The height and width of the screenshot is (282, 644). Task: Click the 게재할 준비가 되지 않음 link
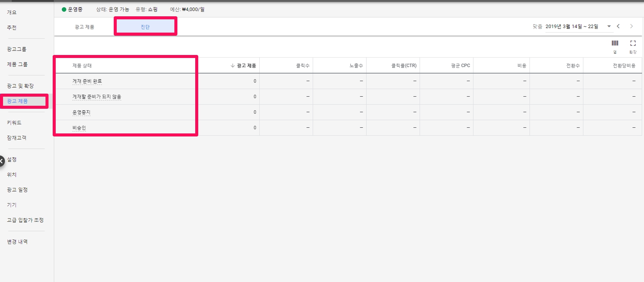coord(97,97)
